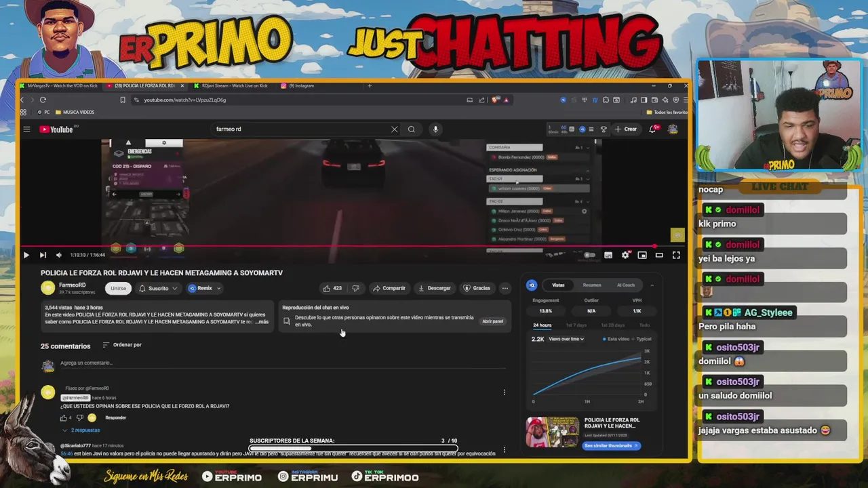Select the Resumen tab in stats panel
This screenshot has height=488, width=868.
tap(592, 285)
